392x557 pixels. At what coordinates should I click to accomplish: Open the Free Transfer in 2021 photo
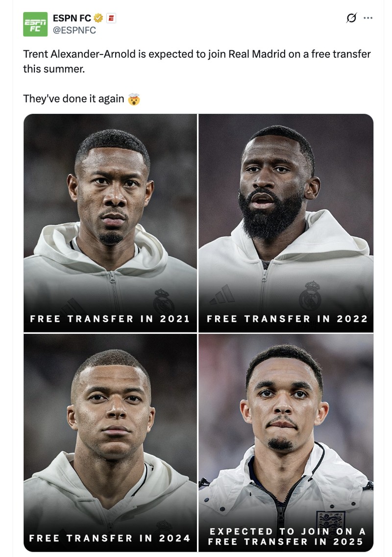coord(110,223)
